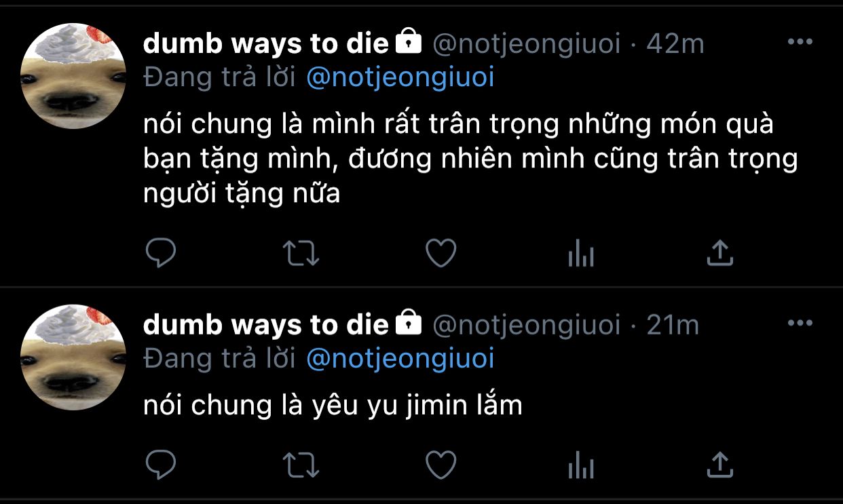Viewport: 843px width, 504px height.
Task: Share the yu jimin tweet
Action: 720,465
